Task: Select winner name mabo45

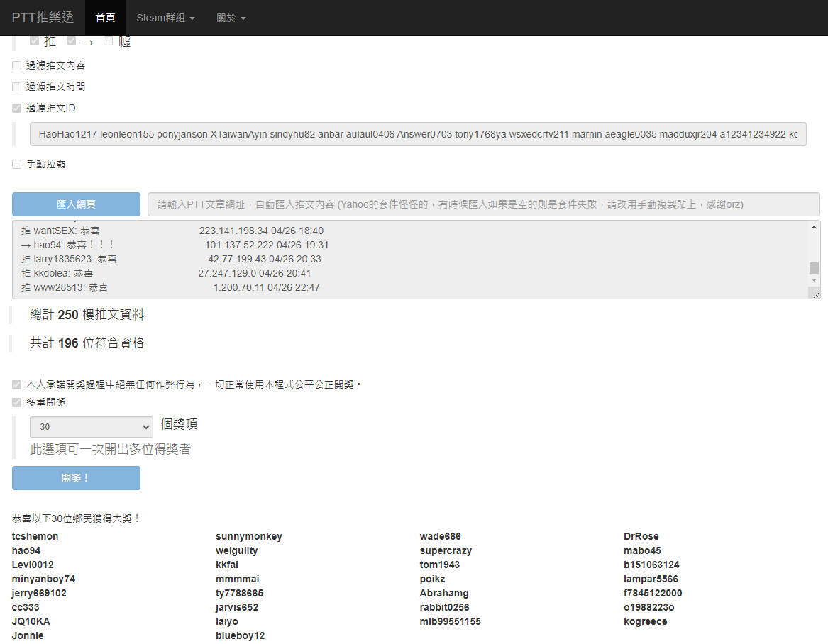Action: (x=642, y=550)
